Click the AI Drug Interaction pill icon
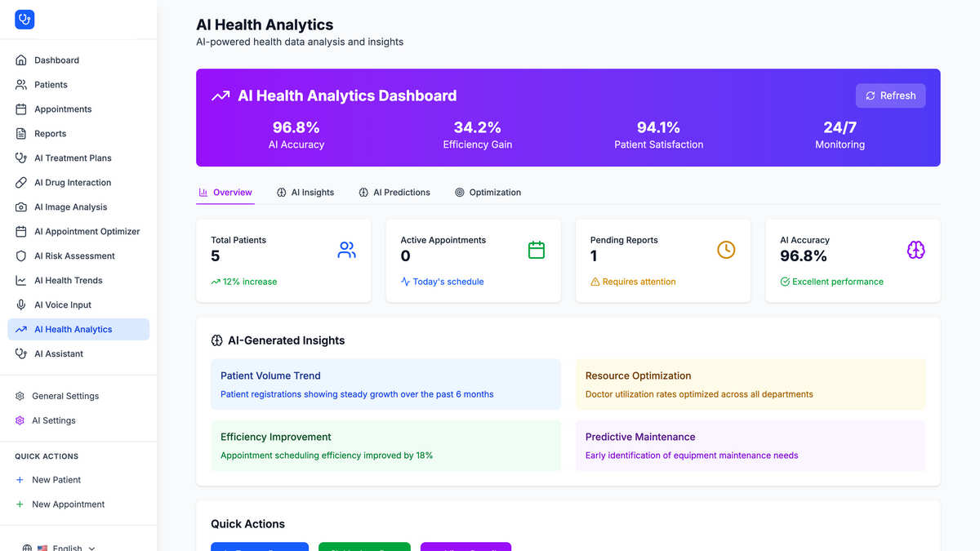This screenshot has width=980, height=551. [x=21, y=183]
